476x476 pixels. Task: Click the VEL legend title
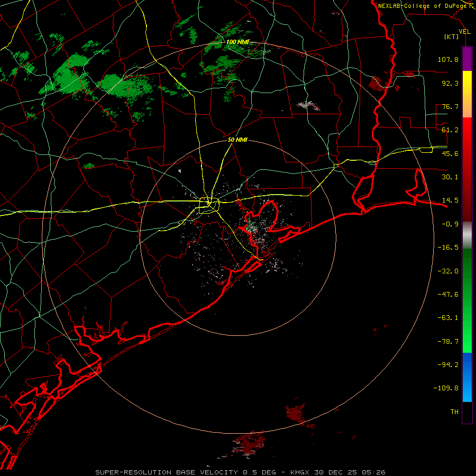[465, 32]
